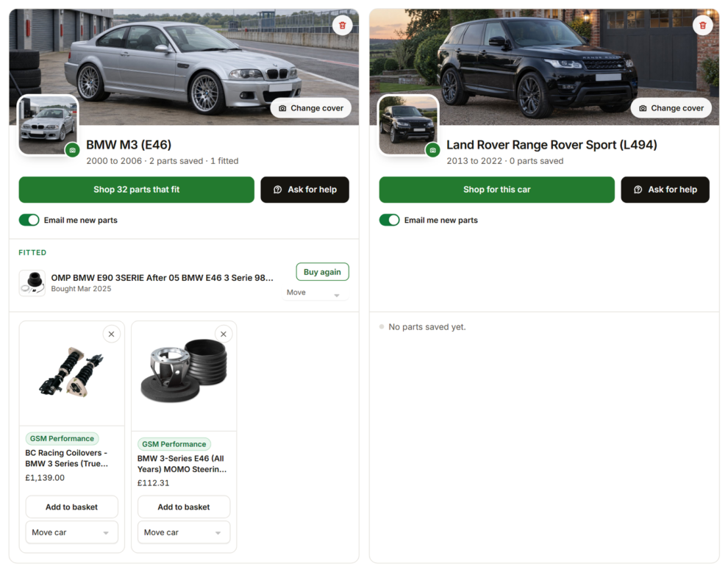Toggle email alerts for BMW M3
Image resolution: width=728 pixels, height=572 pixels.
pos(29,220)
